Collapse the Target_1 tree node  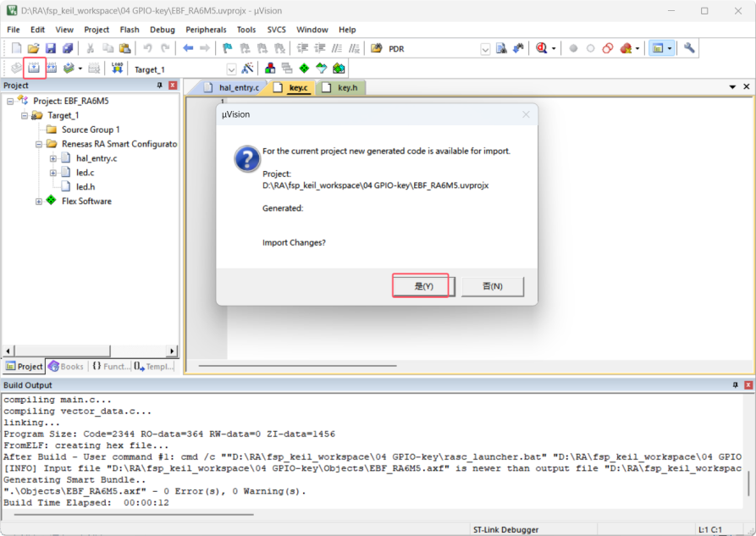tap(24, 116)
